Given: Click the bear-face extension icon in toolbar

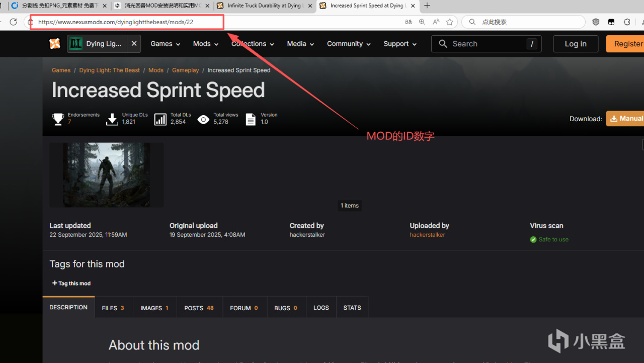Looking at the screenshot, I should tap(596, 22).
